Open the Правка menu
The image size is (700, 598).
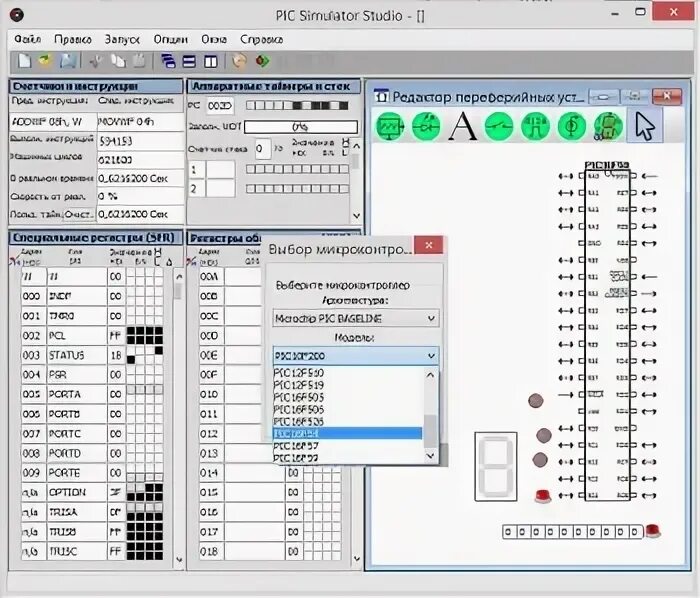(73, 39)
